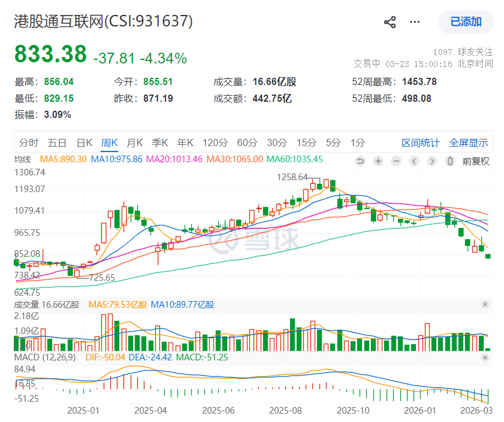Click the 今开 value 855.51
Image resolution: width=504 pixels, height=422 pixels.
click(158, 81)
